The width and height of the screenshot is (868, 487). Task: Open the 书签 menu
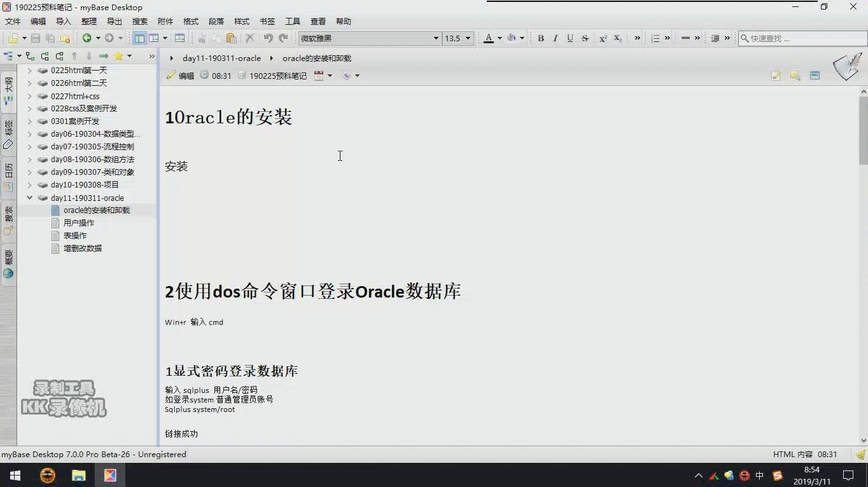point(267,21)
